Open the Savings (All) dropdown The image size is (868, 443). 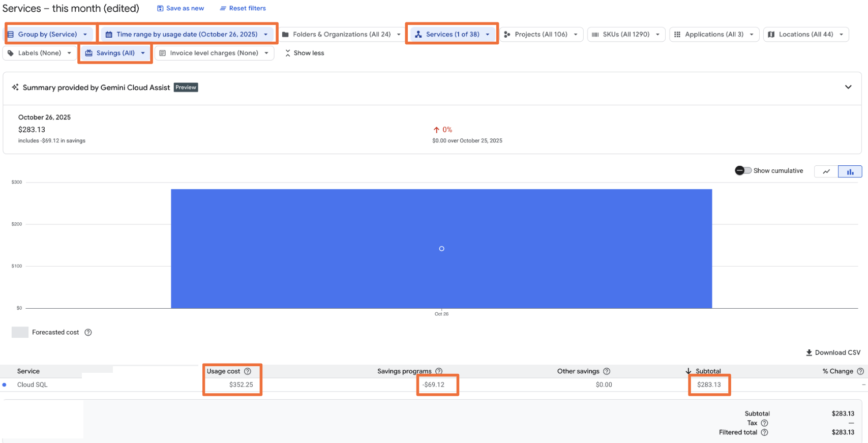point(115,53)
